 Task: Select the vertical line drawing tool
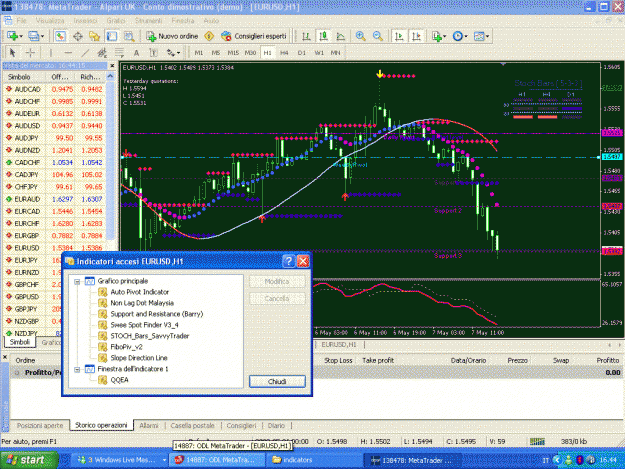click(x=51, y=53)
